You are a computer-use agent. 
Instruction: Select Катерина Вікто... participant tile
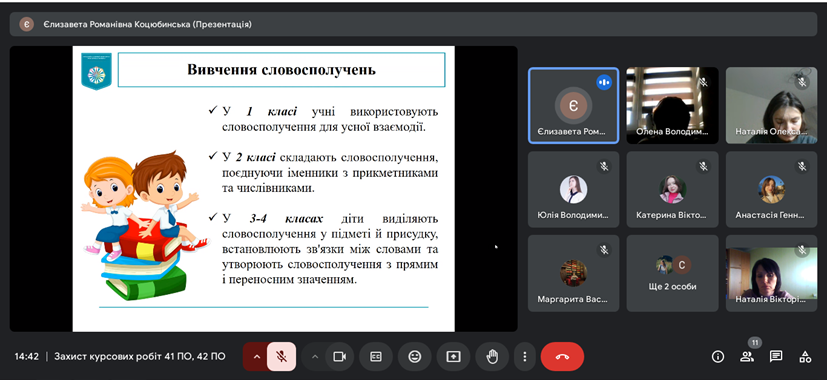672,189
